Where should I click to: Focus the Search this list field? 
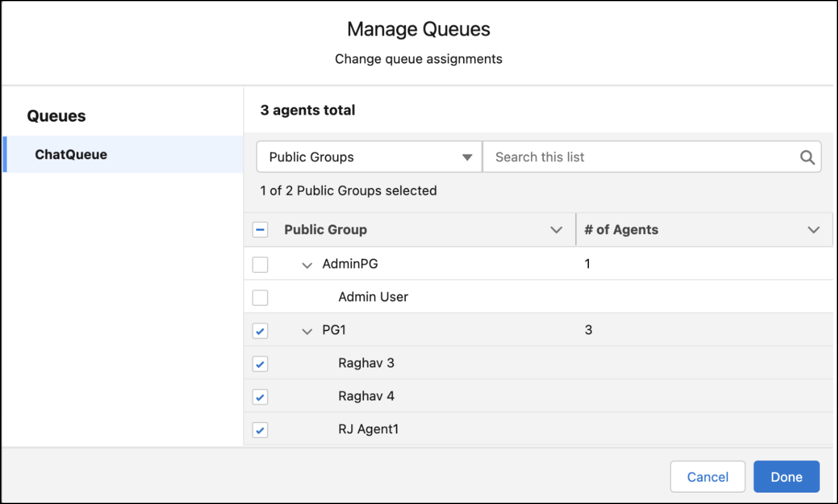[640, 157]
